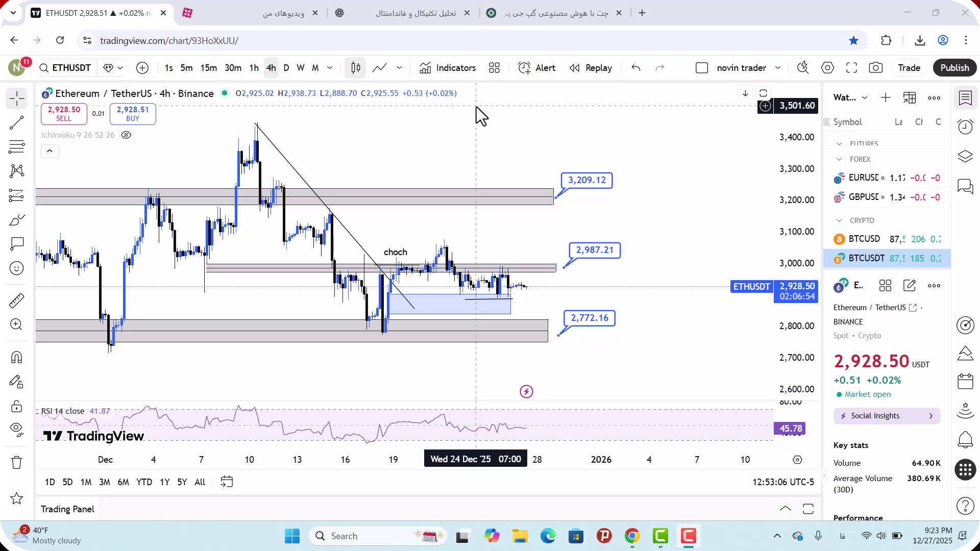Select the monthly M timeframe
Image resolution: width=980 pixels, height=551 pixels.
point(315,68)
